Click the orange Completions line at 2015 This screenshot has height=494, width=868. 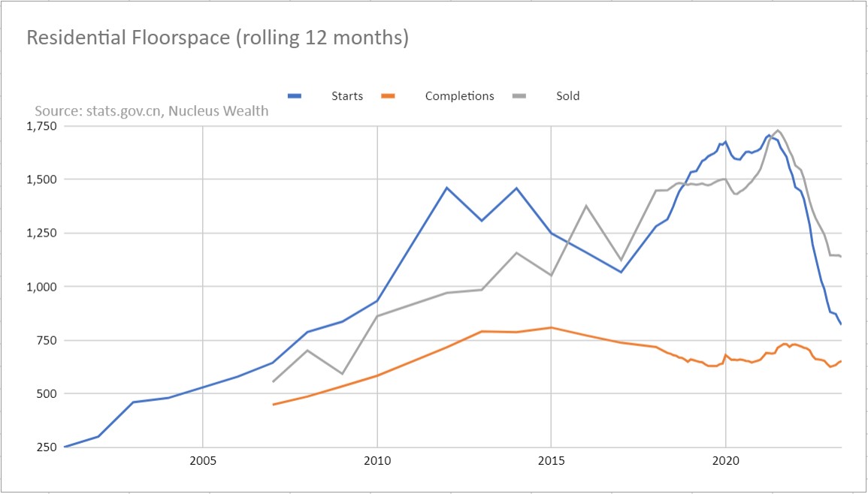click(552, 327)
